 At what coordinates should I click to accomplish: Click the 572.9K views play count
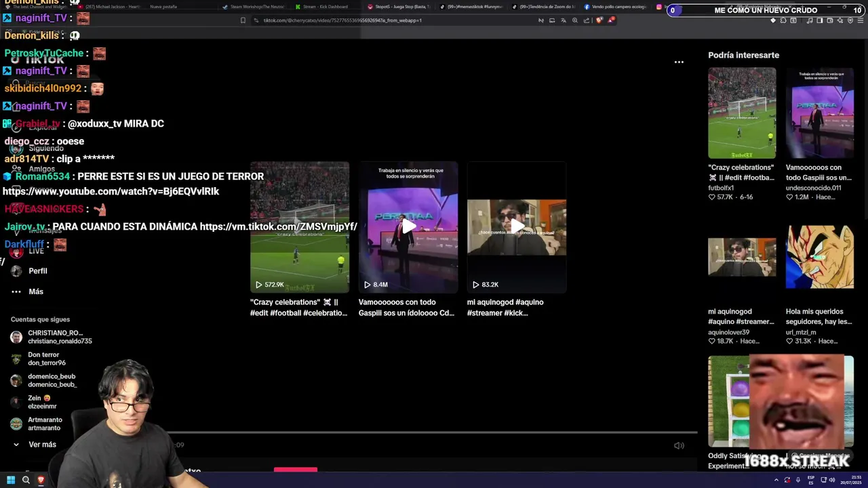pyautogui.click(x=270, y=285)
